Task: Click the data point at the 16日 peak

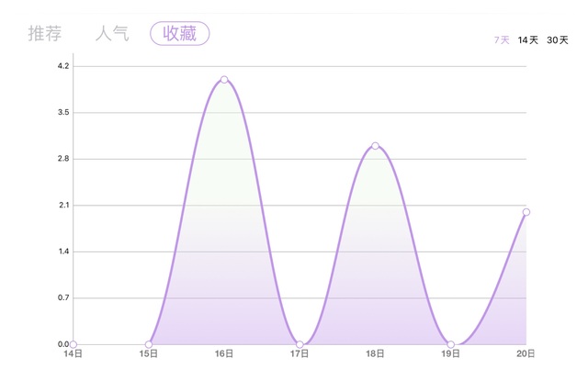Action: click(224, 80)
